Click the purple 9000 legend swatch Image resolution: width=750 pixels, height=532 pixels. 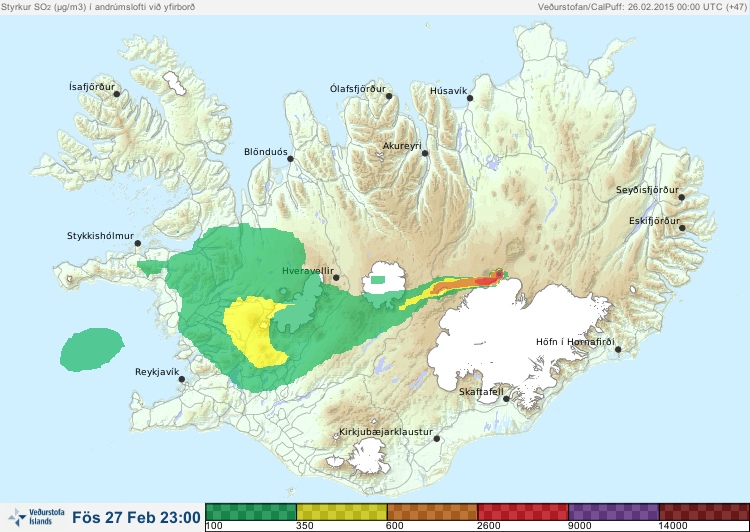pos(614,512)
